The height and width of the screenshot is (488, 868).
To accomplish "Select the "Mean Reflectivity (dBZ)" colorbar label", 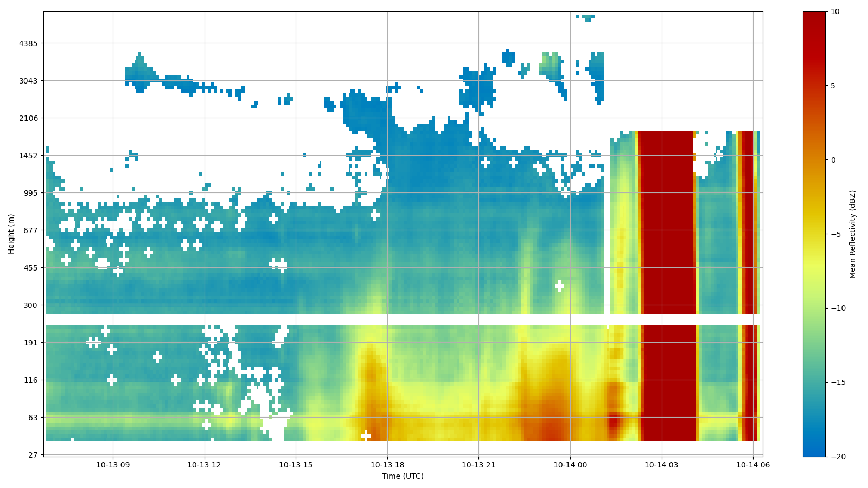I will (x=852, y=234).
